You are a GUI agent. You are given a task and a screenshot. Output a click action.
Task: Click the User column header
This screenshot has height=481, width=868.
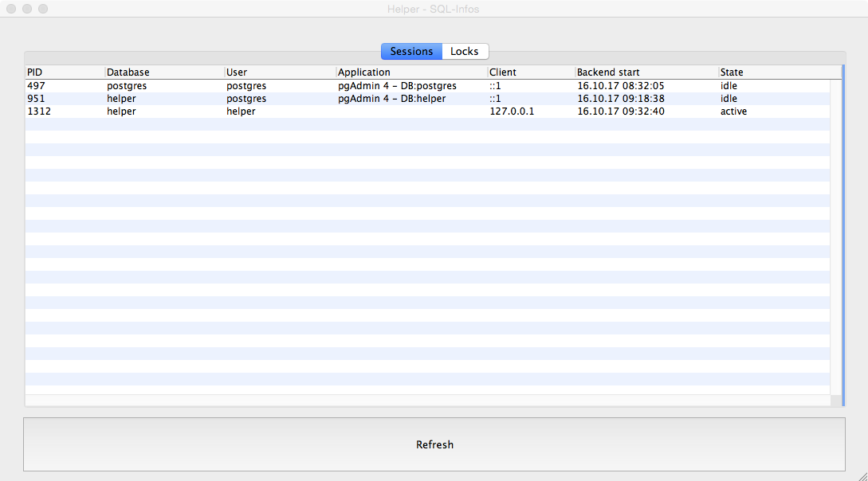click(279, 72)
